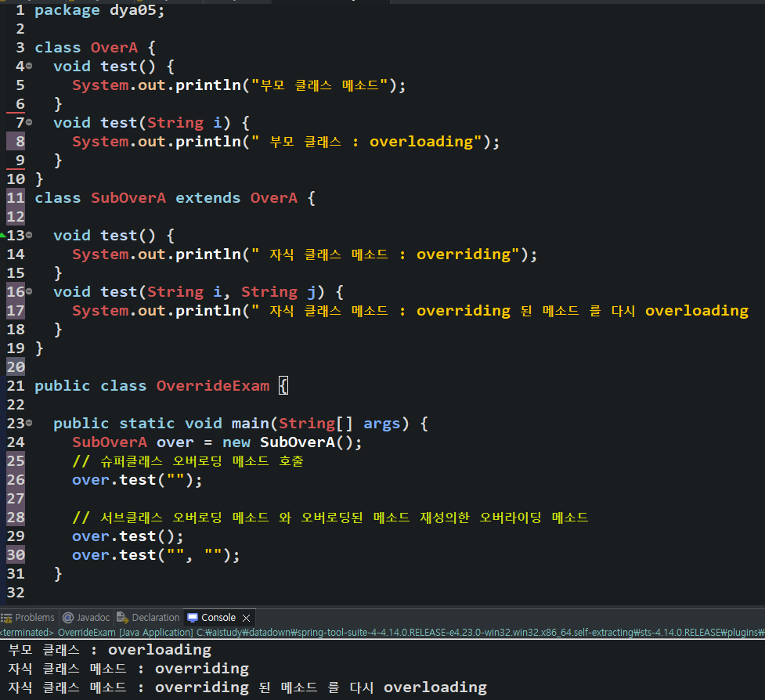Screen dimensions: 765x700
Task: Click the package name dya05
Action: [132, 10]
